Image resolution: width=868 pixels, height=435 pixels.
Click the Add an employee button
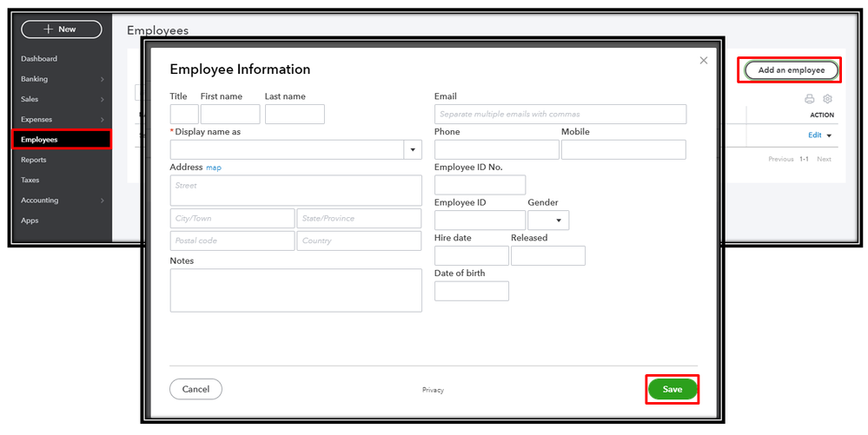(x=791, y=70)
